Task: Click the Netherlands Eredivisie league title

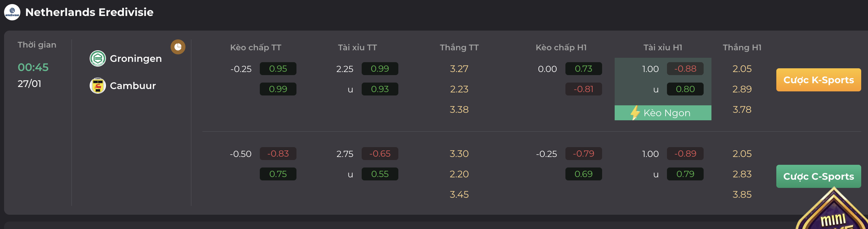Action: click(x=89, y=12)
